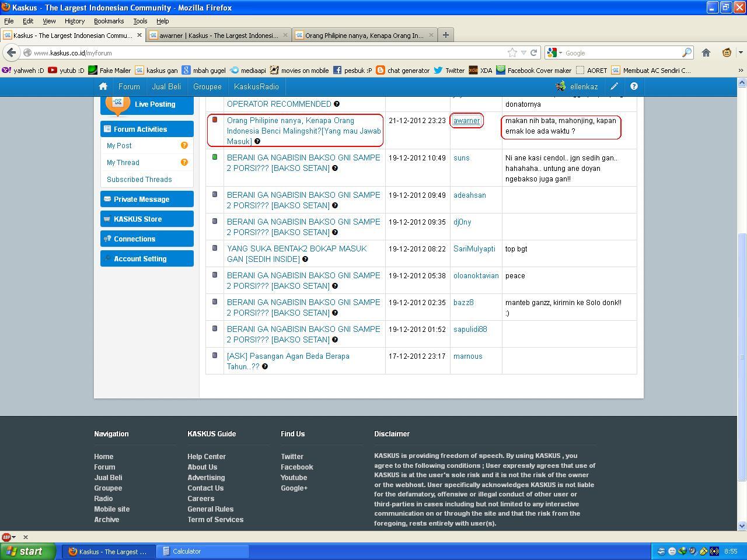
Task: Open Connections sidebar button
Action: [x=147, y=239]
